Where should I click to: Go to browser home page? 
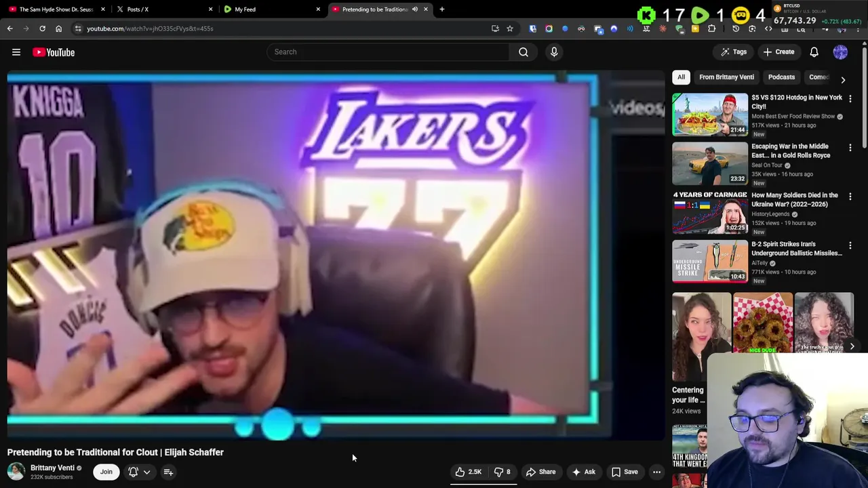pyautogui.click(x=58, y=28)
